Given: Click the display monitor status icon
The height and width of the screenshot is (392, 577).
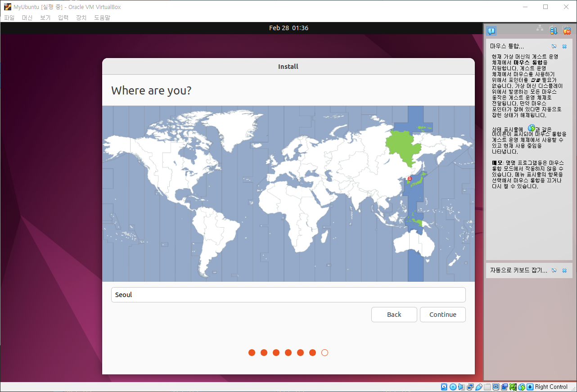Looking at the screenshot, I should [496, 387].
